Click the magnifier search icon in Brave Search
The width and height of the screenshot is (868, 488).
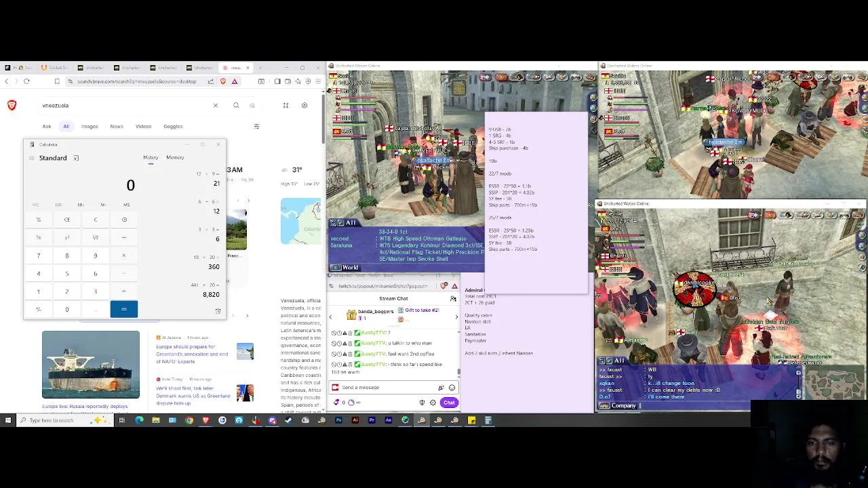236,106
